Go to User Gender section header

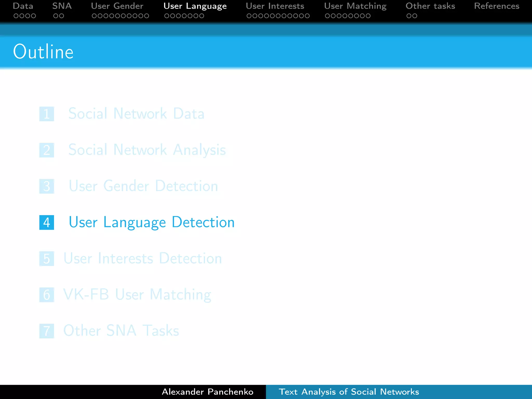117,6
